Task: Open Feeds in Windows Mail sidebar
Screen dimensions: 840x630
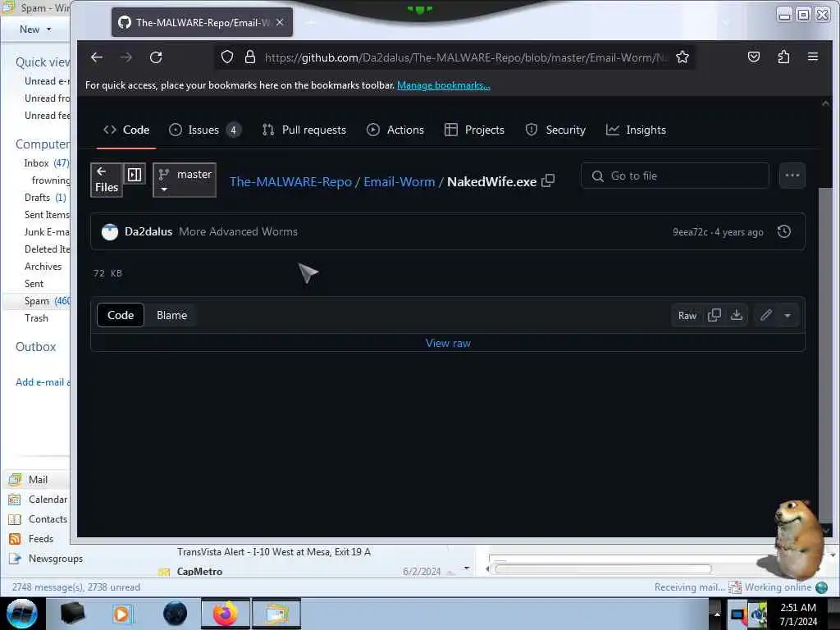Action: tap(32, 538)
